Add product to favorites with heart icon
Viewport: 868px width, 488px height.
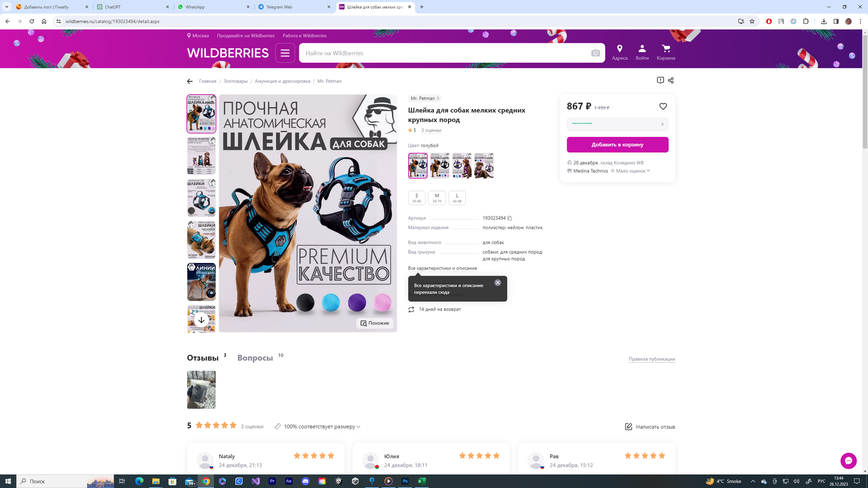pyautogui.click(x=663, y=106)
